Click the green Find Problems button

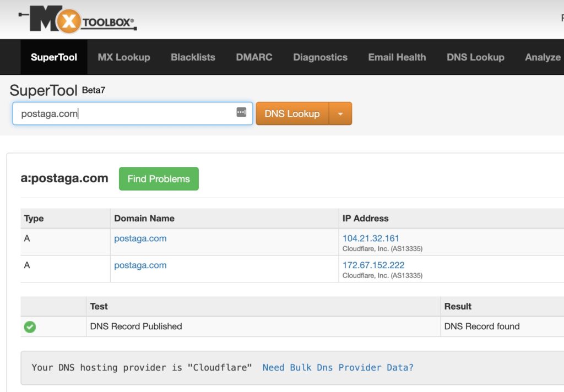(x=159, y=179)
